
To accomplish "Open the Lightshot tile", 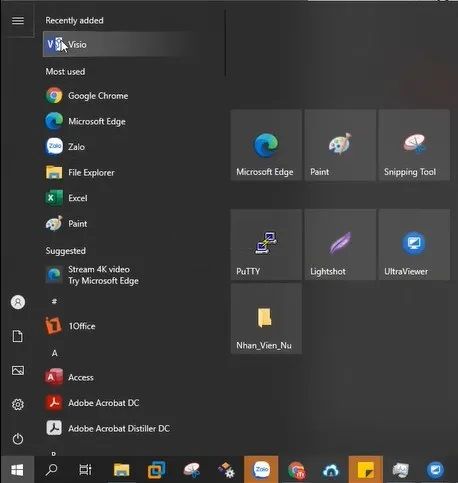I will (x=340, y=245).
